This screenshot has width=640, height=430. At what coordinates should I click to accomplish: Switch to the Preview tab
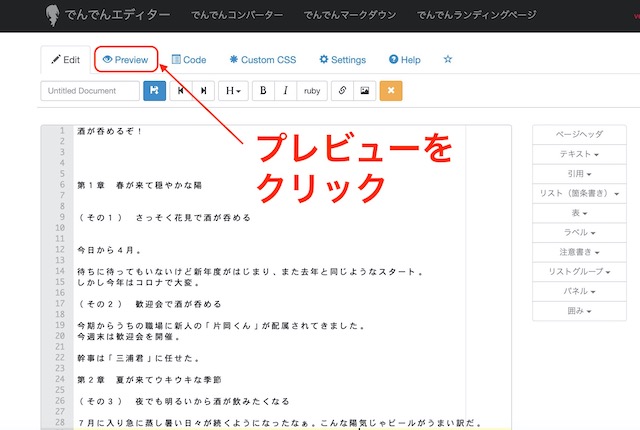125,60
